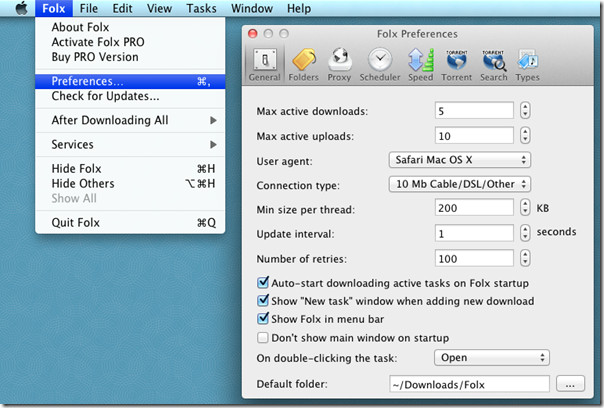Enable Don't show main window on startup
Viewport: 604px width, 408px height.
click(263, 337)
